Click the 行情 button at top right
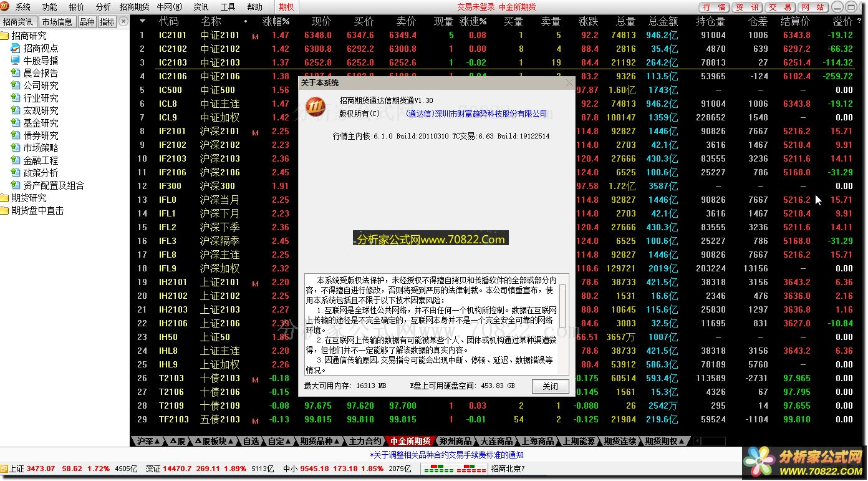868x481 pixels. point(714,7)
